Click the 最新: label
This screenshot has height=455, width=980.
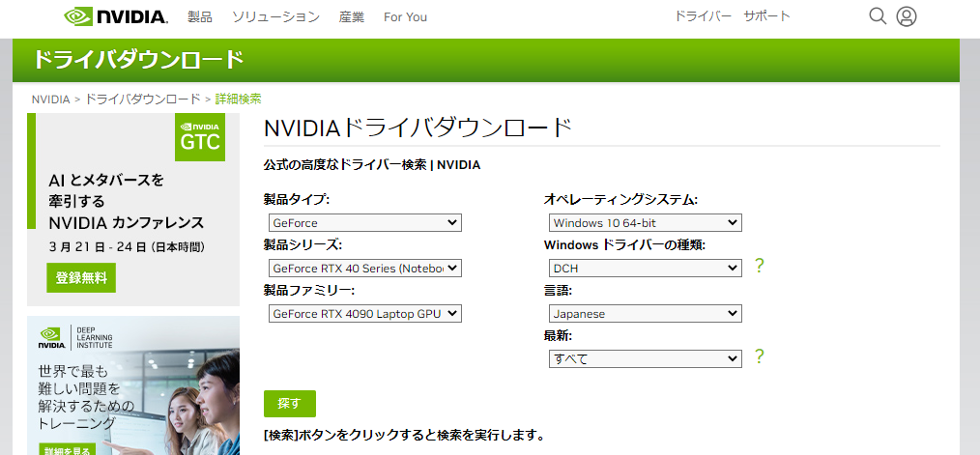[558, 335]
